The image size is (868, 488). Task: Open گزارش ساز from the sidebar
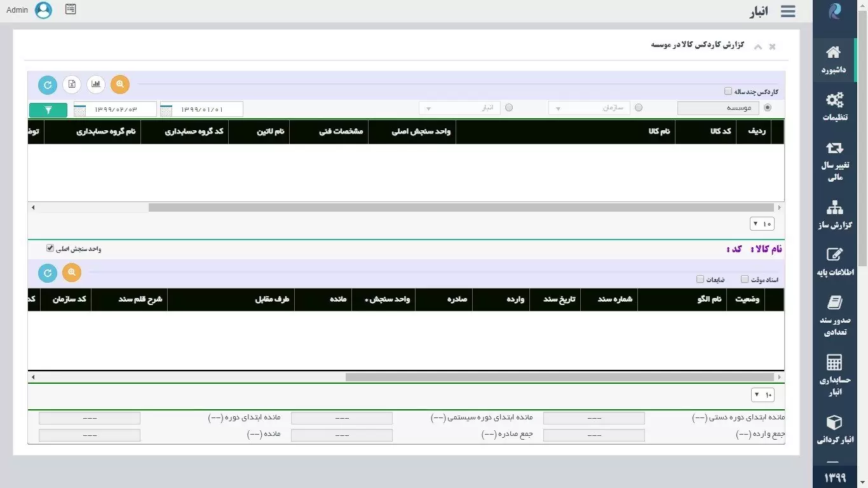coord(834,215)
